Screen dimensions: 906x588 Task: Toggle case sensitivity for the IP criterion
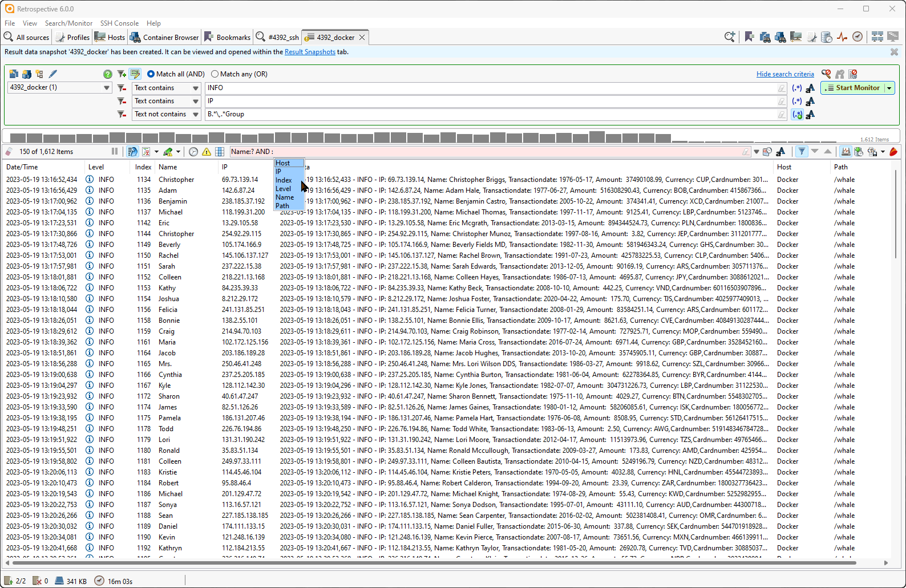click(810, 101)
